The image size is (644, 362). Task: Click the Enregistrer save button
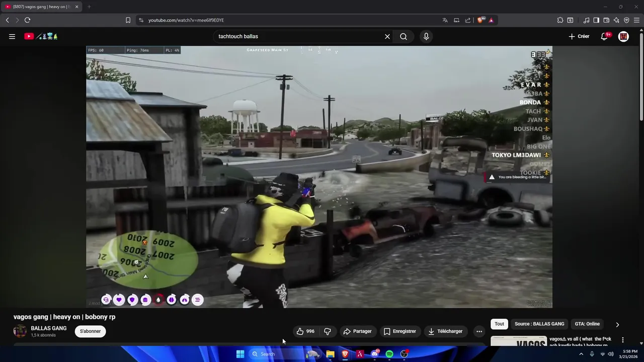(400, 331)
